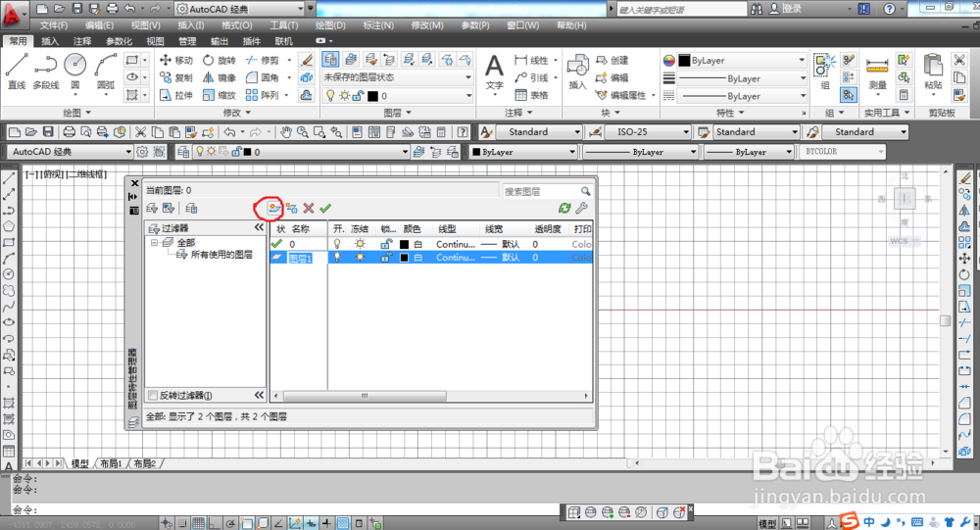The height and width of the screenshot is (530, 980).
Task: Click the red X delete layer icon
Action: click(x=309, y=208)
